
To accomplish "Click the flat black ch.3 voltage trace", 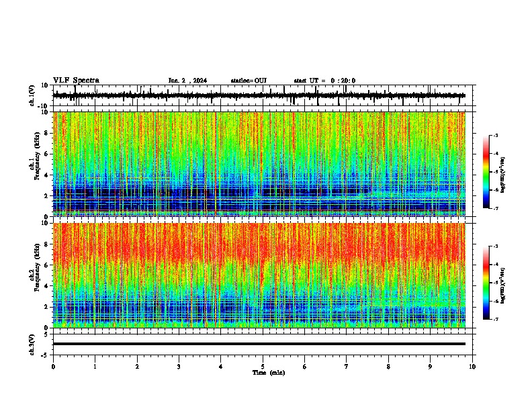I will tap(259, 344).
